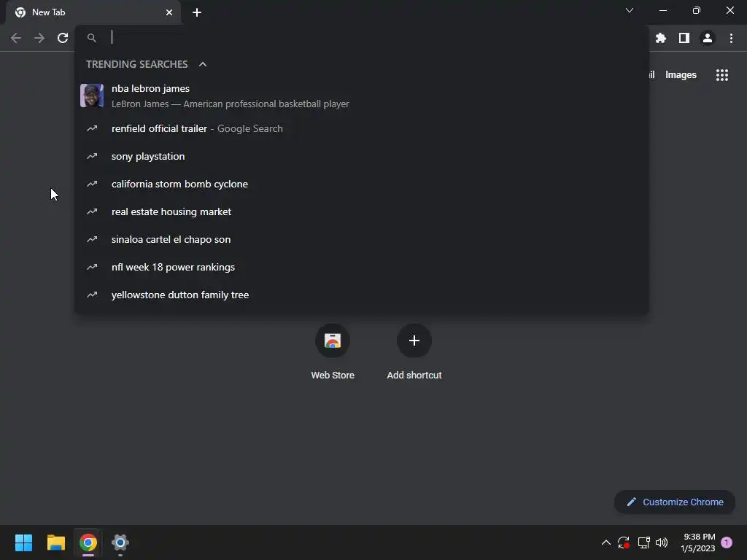Open the notification badge showing 1
747x560 pixels.
coord(727,542)
